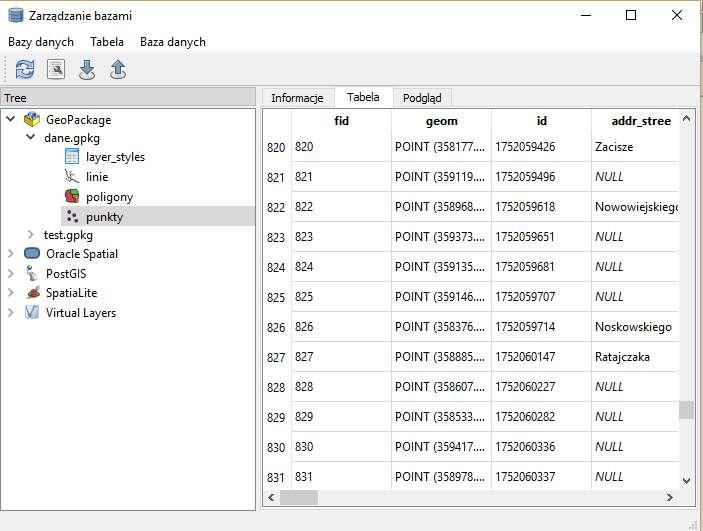The height and width of the screenshot is (531, 703).
Task: Click the layer_styles table icon
Action: [x=72, y=157]
